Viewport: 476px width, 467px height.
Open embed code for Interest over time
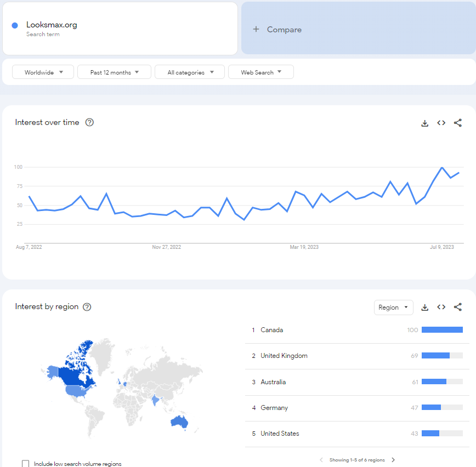point(441,123)
